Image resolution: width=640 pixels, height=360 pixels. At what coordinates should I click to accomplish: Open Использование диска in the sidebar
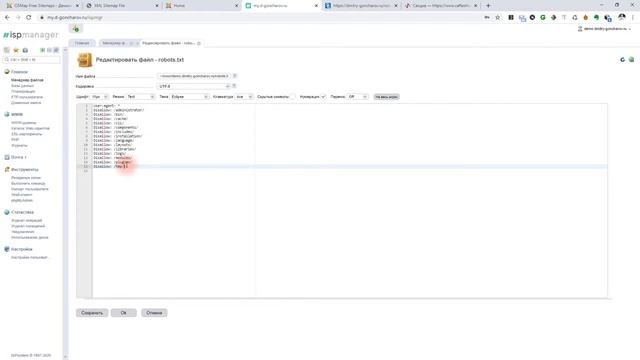(30, 237)
